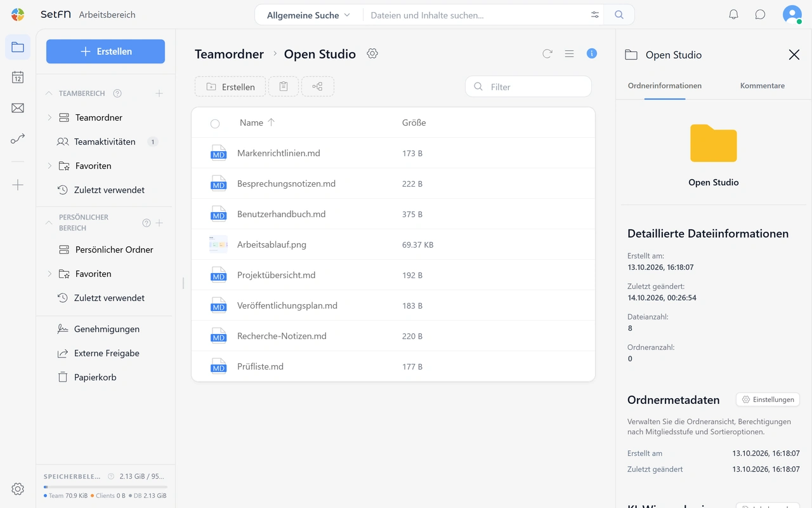
Task: Open Externe Freigabe in the sidebar
Action: pos(105,353)
